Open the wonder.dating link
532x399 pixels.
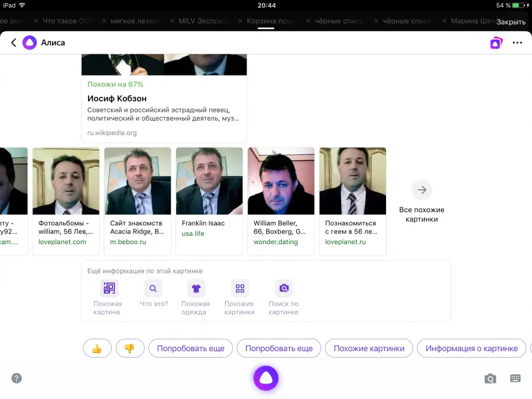tap(275, 242)
